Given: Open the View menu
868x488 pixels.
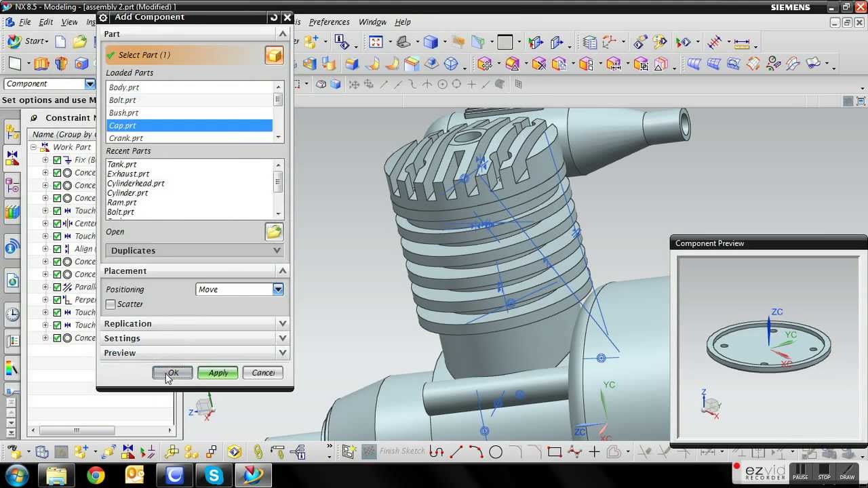Looking at the screenshot, I should (x=69, y=22).
